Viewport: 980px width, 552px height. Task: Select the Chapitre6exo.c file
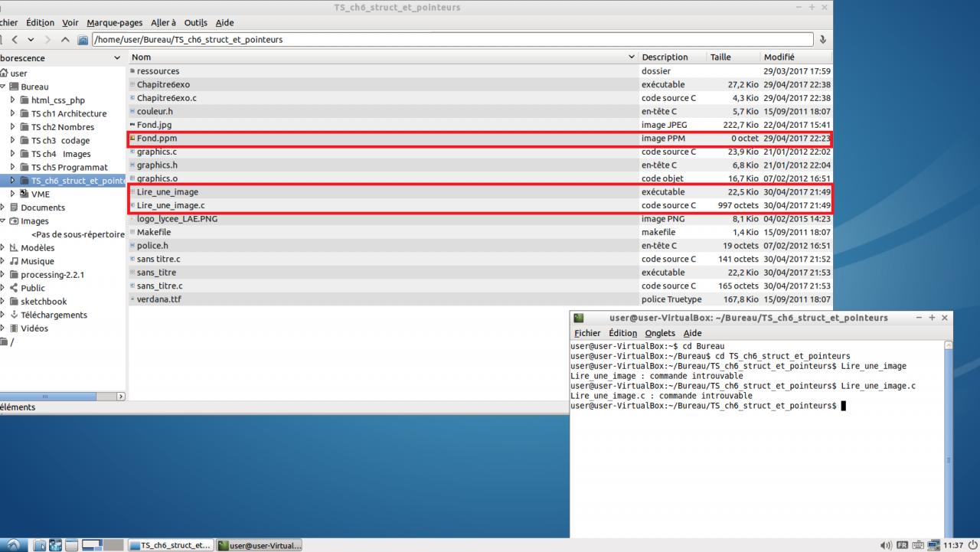pyautogui.click(x=480, y=98)
